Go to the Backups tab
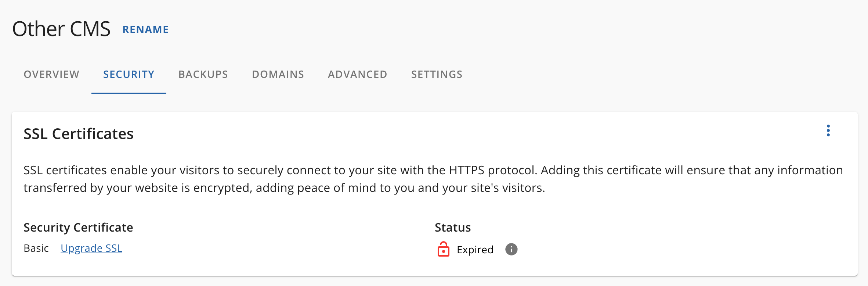The image size is (868, 286). point(203,74)
